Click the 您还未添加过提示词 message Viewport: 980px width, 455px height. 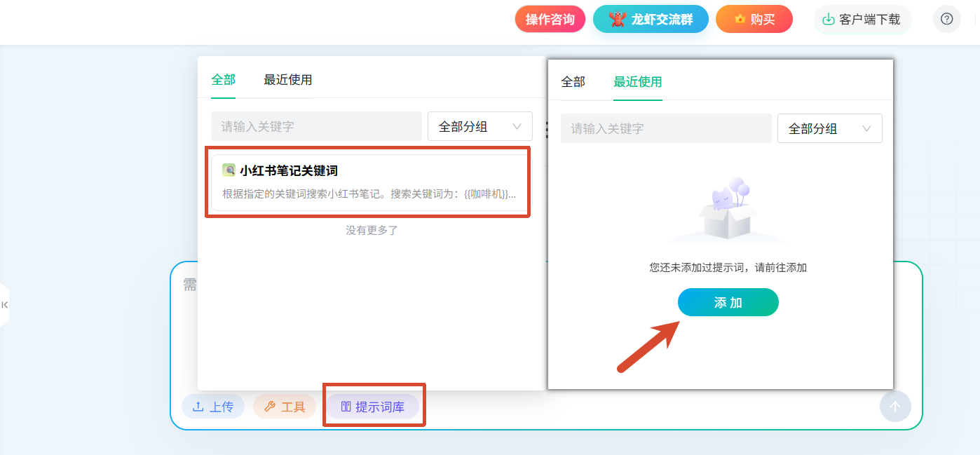[x=728, y=267]
